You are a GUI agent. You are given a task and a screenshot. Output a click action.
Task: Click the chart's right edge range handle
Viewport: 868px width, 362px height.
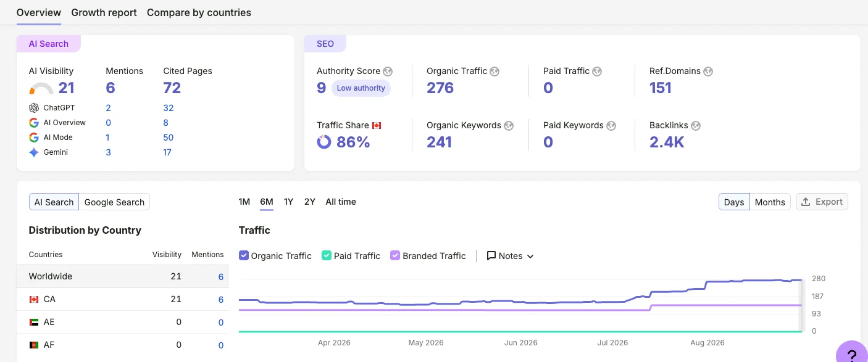(801, 305)
